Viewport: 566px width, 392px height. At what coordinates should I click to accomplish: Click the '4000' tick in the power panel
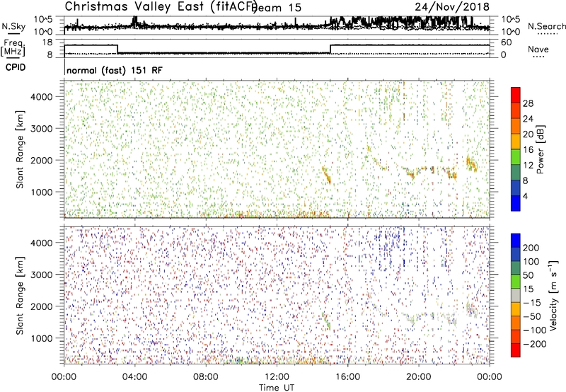pos(41,97)
